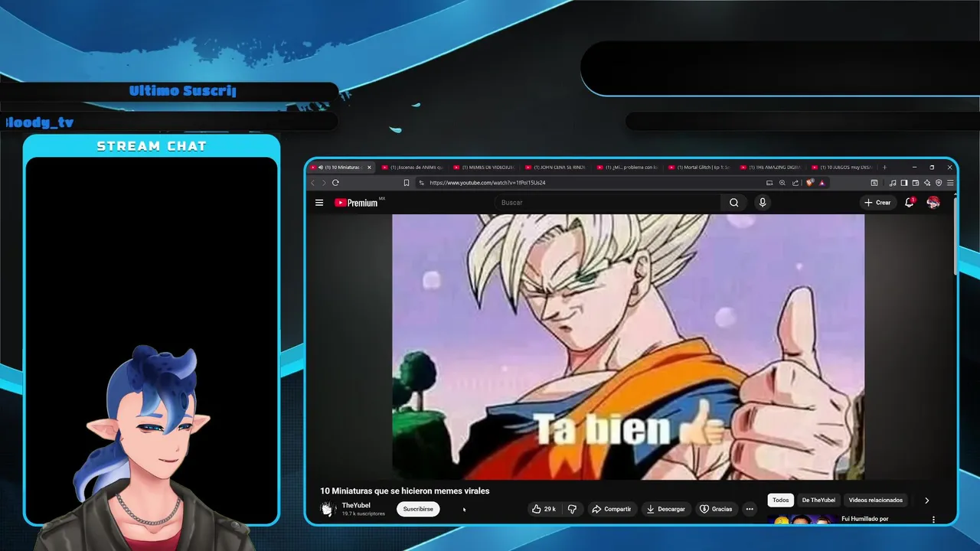Screen dimensions: 980x551
Task: Start voice search with microphone icon
Action: point(762,203)
